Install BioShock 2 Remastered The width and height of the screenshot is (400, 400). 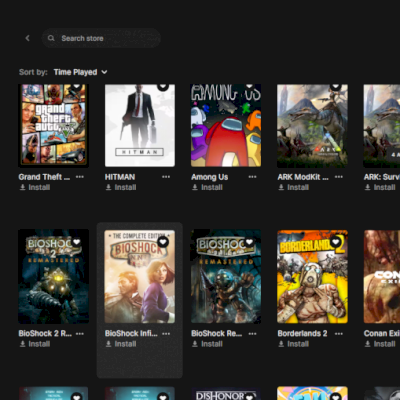pyautogui.click(x=35, y=344)
